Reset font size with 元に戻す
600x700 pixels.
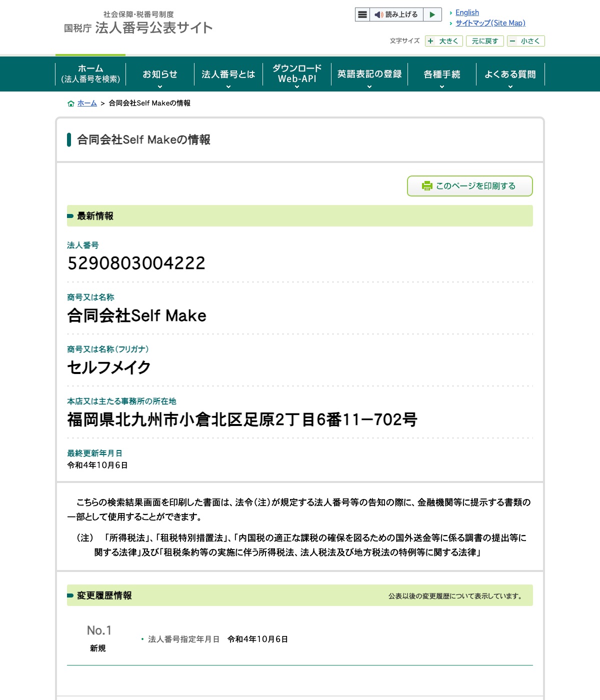[x=485, y=41]
